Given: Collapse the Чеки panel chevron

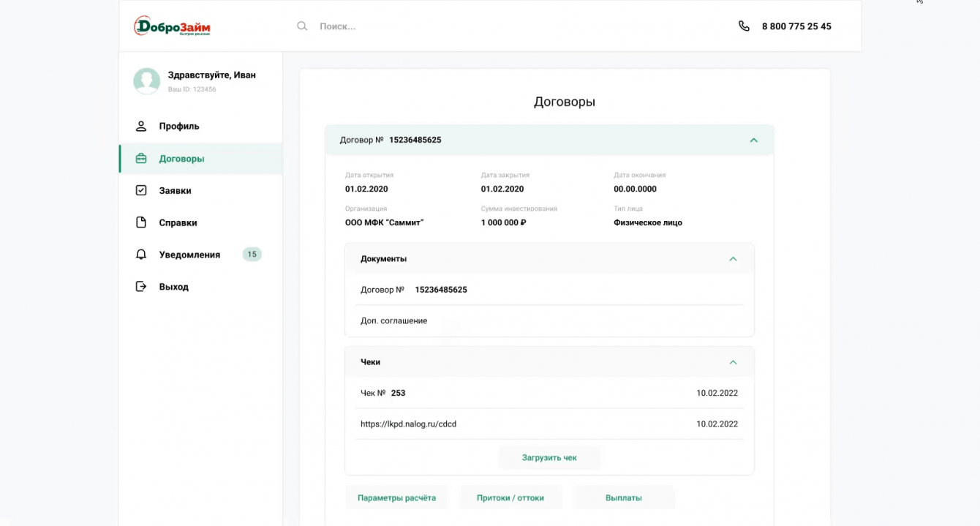Looking at the screenshot, I should pyautogui.click(x=733, y=362).
